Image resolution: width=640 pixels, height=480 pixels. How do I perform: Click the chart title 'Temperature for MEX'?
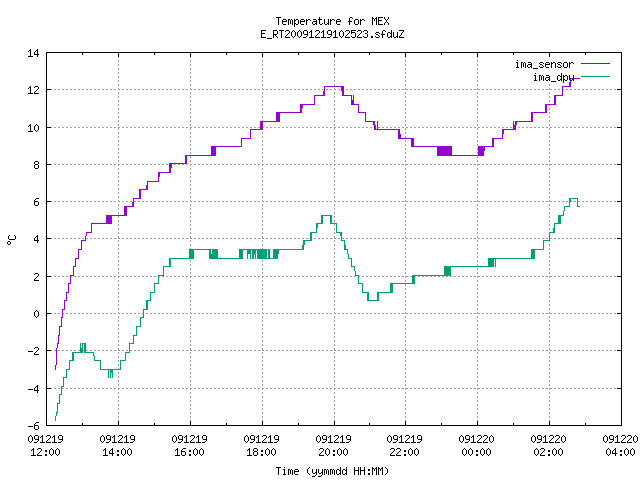point(332,21)
